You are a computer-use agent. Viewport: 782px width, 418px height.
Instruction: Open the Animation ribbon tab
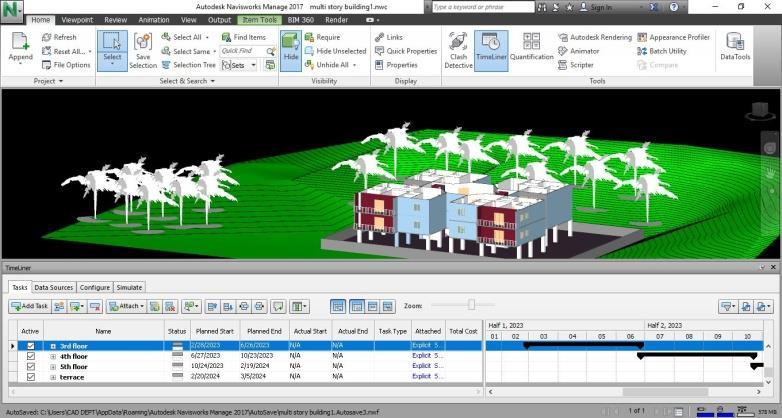tap(154, 20)
